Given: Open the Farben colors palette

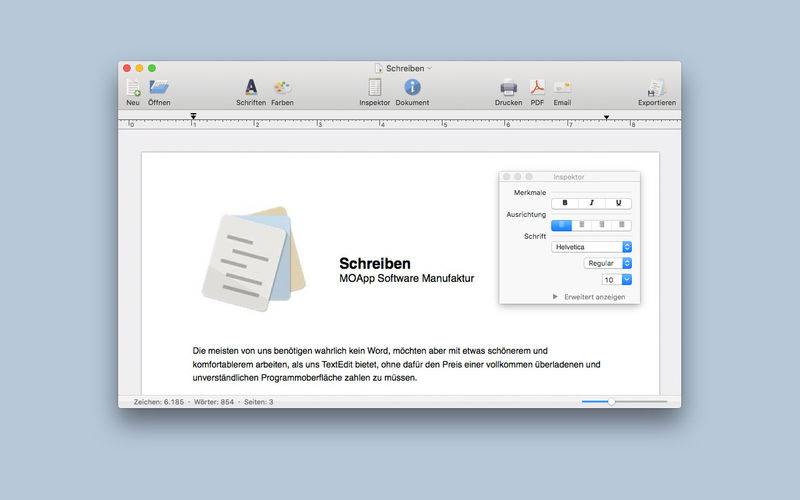Looking at the screenshot, I should [282, 88].
